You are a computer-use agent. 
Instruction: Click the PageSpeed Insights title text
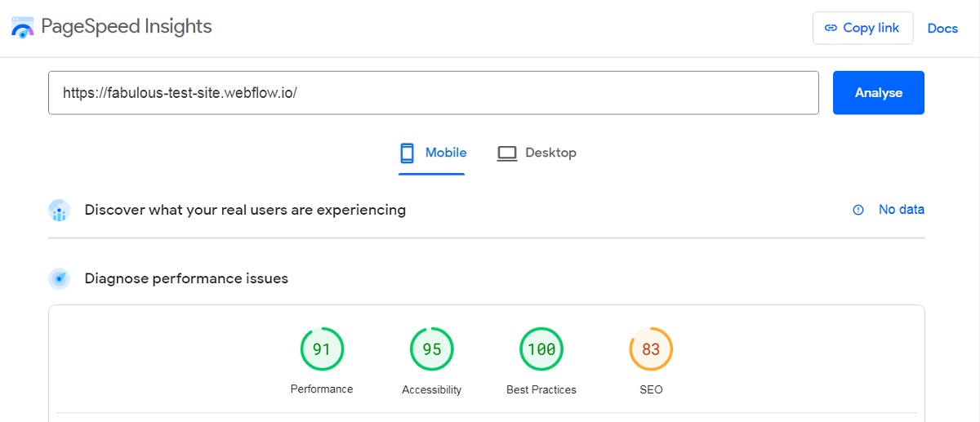[127, 27]
